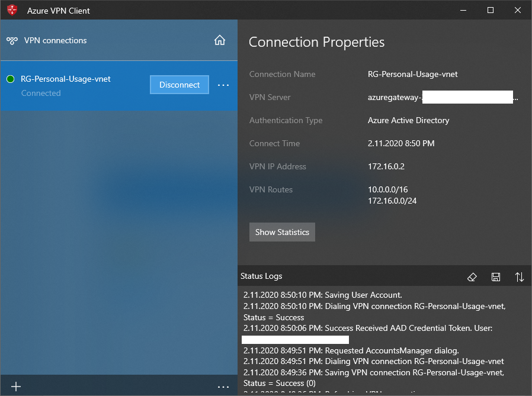Click the VPN connections network icon
This screenshot has height=396, width=532.
pyautogui.click(x=12, y=41)
